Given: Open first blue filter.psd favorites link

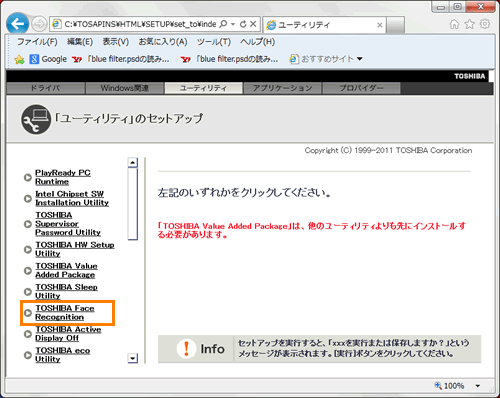Looking at the screenshot, I should 121,59.
